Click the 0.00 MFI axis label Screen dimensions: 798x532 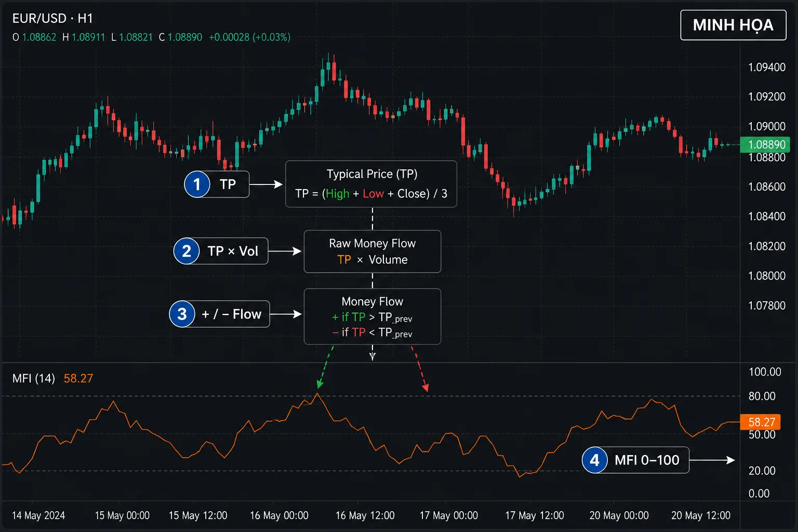759,494
